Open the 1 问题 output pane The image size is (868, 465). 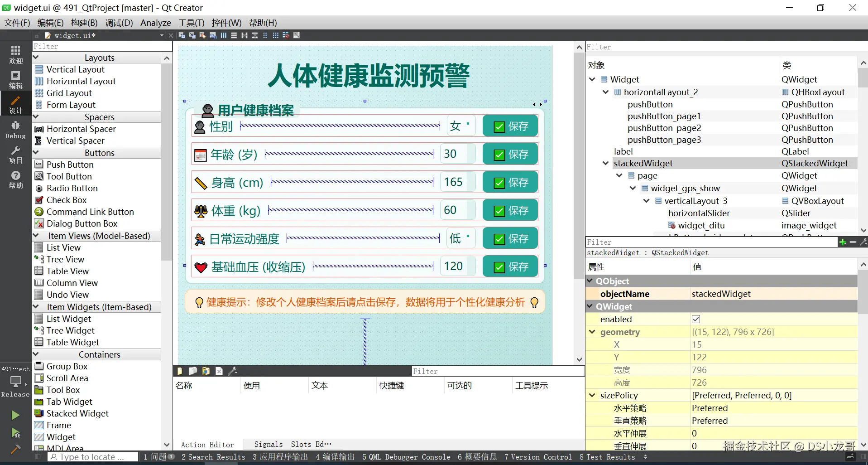[159, 457]
